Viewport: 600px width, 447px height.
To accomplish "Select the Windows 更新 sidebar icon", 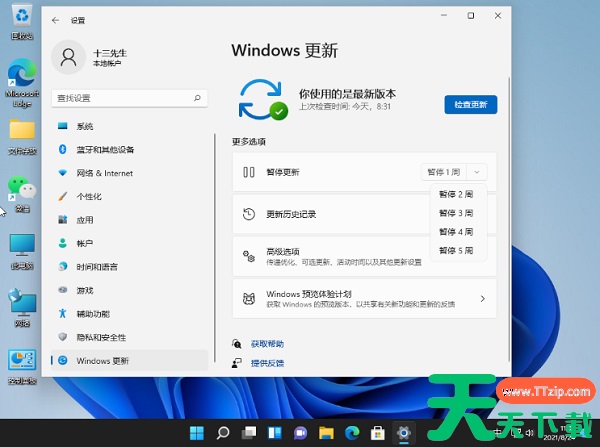I will pyautogui.click(x=63, y=361).
